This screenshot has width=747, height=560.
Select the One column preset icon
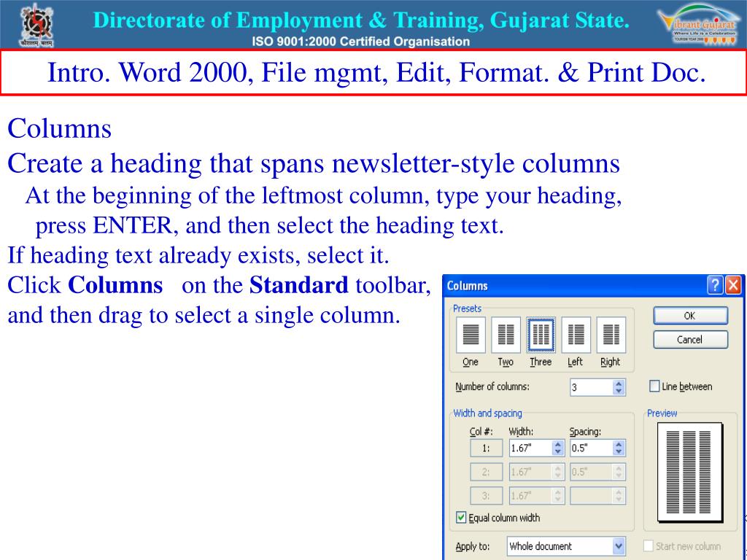click(471, 334)
